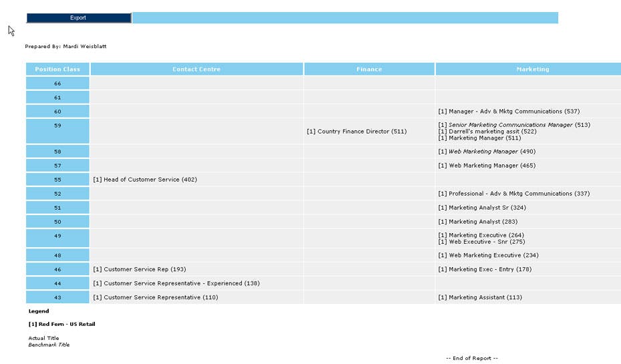Image resolution: width=621 pixels, height=364 pixels.
Task: Click position class 49 row label
Action: (57, 238)
